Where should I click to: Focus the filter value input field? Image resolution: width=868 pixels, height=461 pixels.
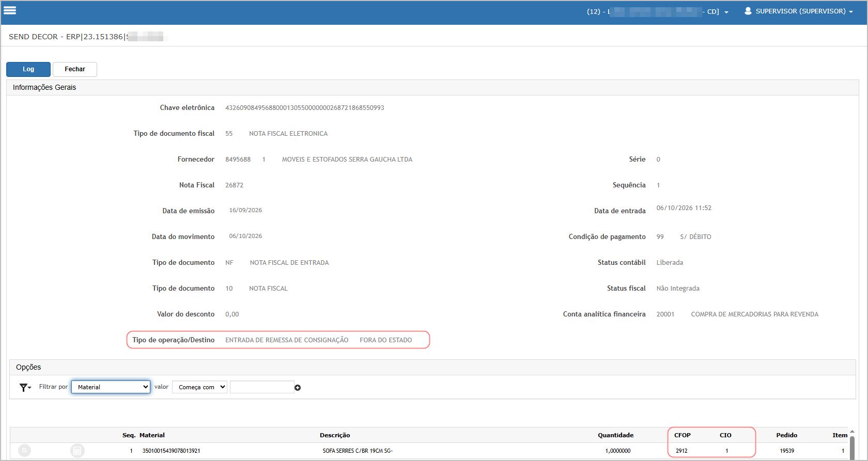262,387
